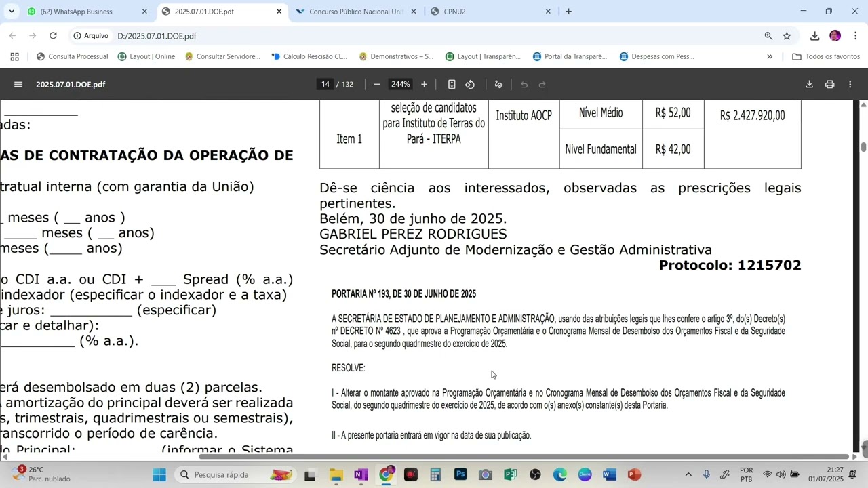Click the redo arrow in PDF toolbar
Screen dimensions: 868x488
point(542,85)
